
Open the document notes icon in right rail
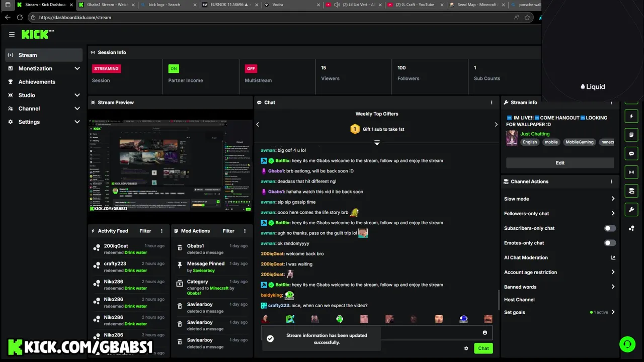[x=631, y=135]
